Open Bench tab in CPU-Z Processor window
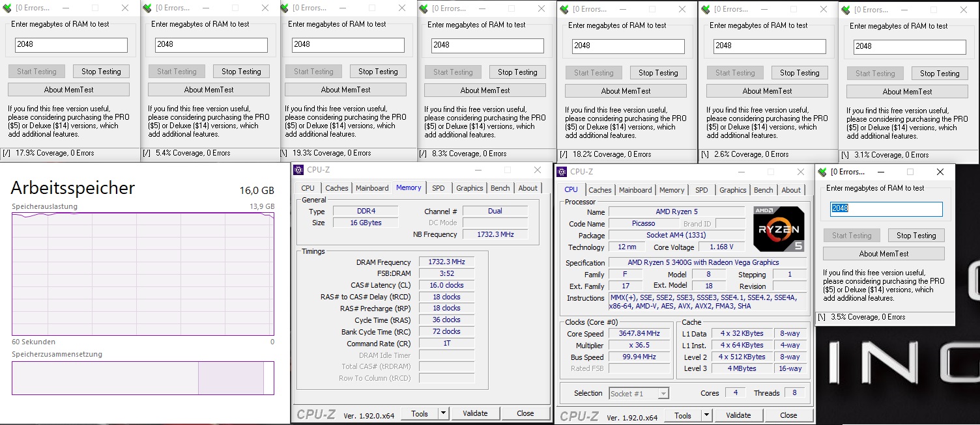 pos(764,190)
